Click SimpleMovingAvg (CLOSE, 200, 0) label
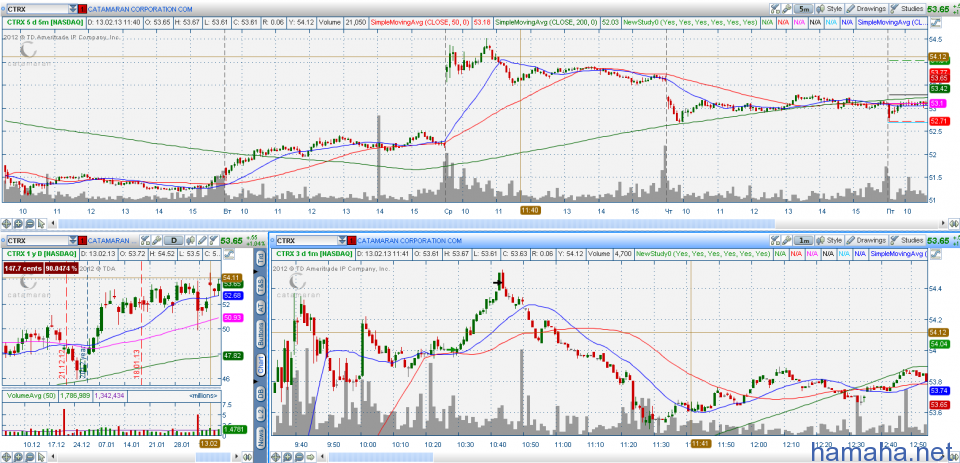 click(546, 23)
